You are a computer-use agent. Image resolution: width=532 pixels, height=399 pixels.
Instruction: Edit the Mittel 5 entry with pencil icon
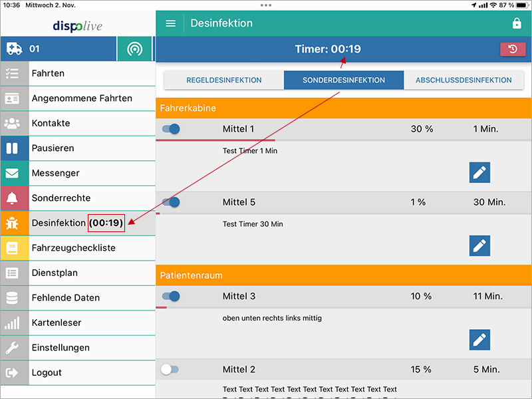479,246
